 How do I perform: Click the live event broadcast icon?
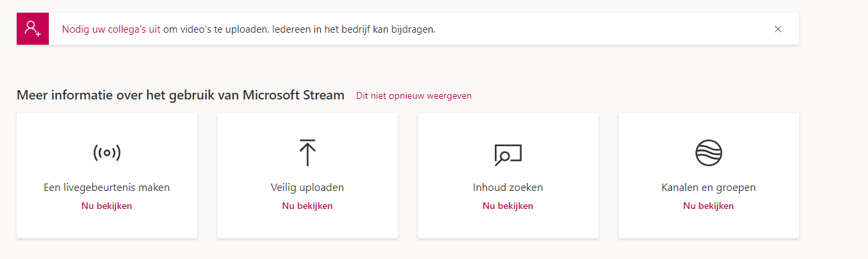pos(107,153)
